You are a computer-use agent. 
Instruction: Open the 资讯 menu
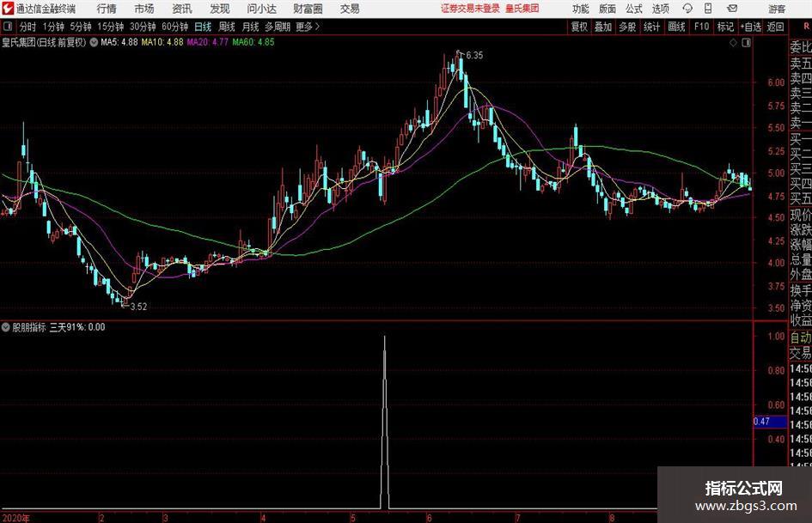182,9
